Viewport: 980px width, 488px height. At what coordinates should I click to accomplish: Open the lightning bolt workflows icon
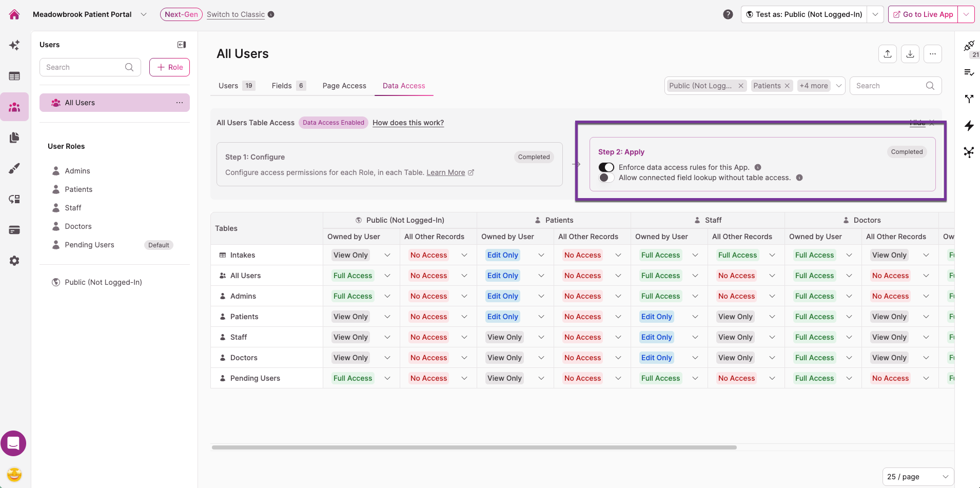pyautogui.click(x=969, y=126)
